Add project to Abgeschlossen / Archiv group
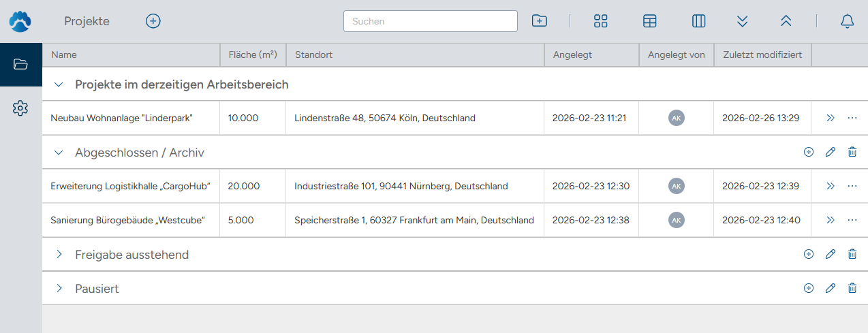This screenshot has height=333, width=868. (x=809, y=152)
